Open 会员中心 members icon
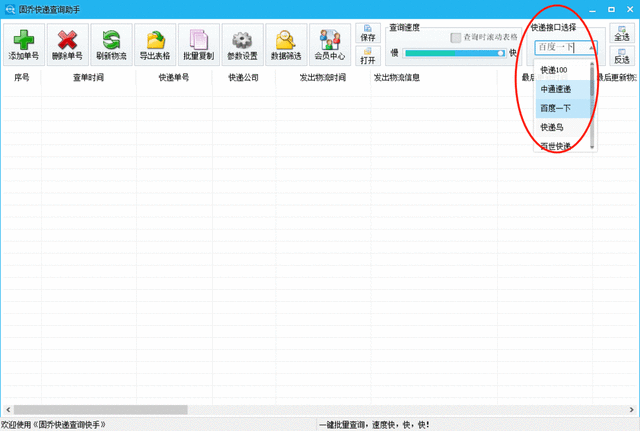Image resolution: width=640 pixels, height=431 pixels. pos(330,40)
